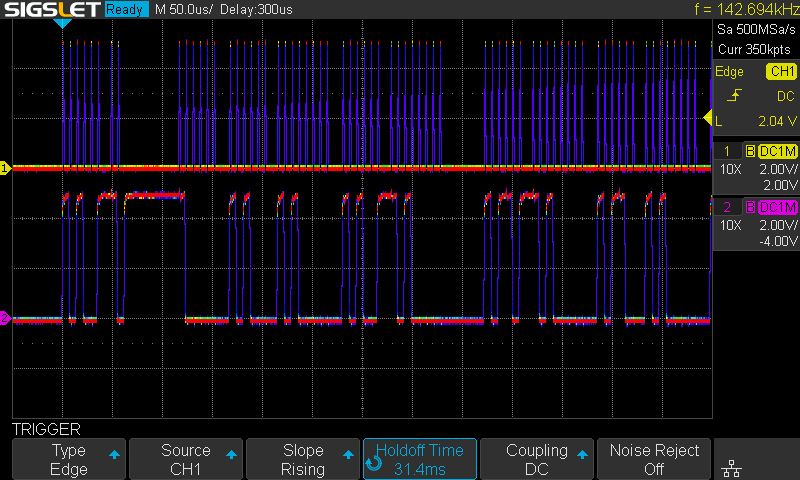Open the Source CH1 selector
This screenshot has height=480, width=800.
pyautogui.click(x=186, y=459)
